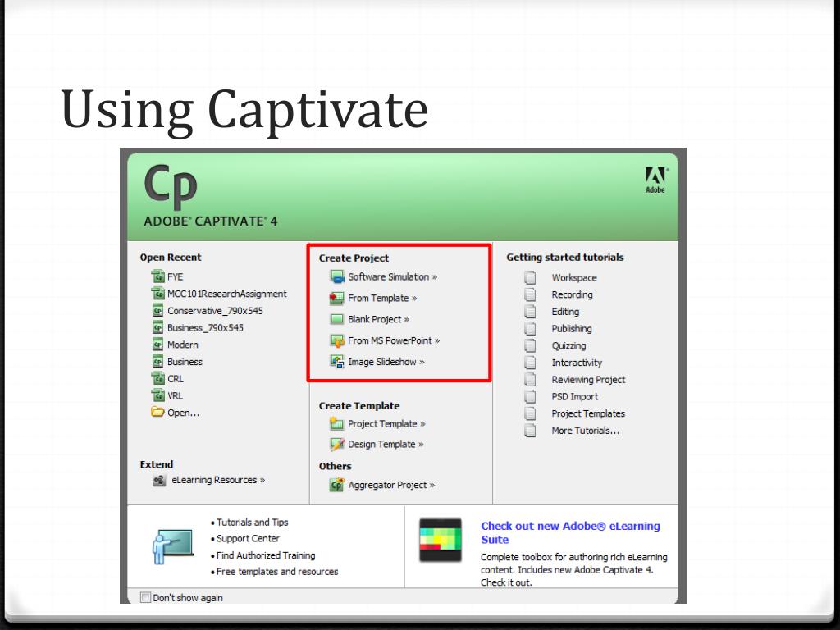Image resolution: width=840 pixels, height=630 pixels.
Task: Open More Tutorials link
Action: pos(586,431)
